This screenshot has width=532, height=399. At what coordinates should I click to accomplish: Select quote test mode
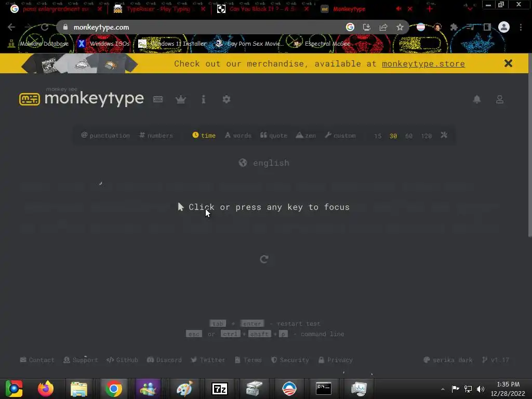tap(273, 136)
